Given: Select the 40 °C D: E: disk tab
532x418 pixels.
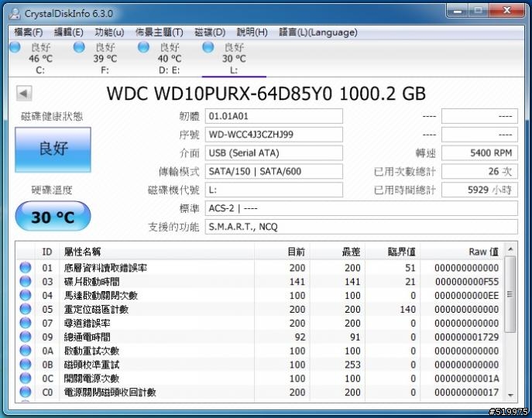Looking at the screenshot, I should [x=170, y=58].
